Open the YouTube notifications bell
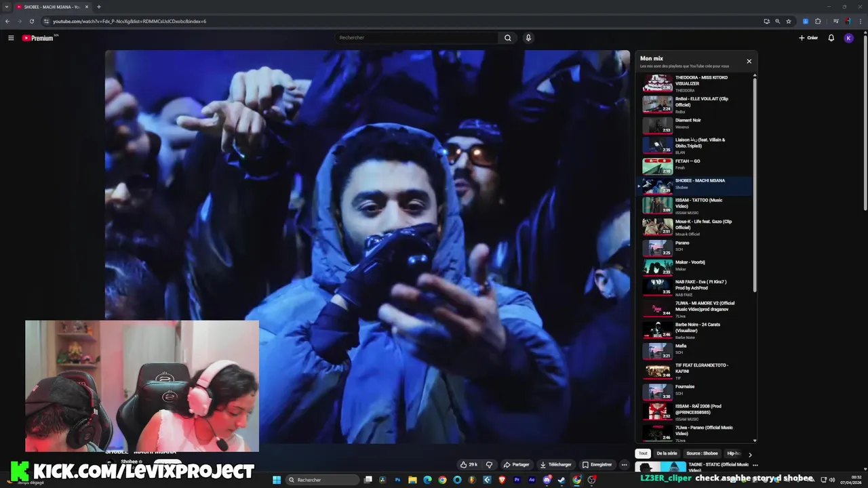Screen dimensions: 868x488 831,38
